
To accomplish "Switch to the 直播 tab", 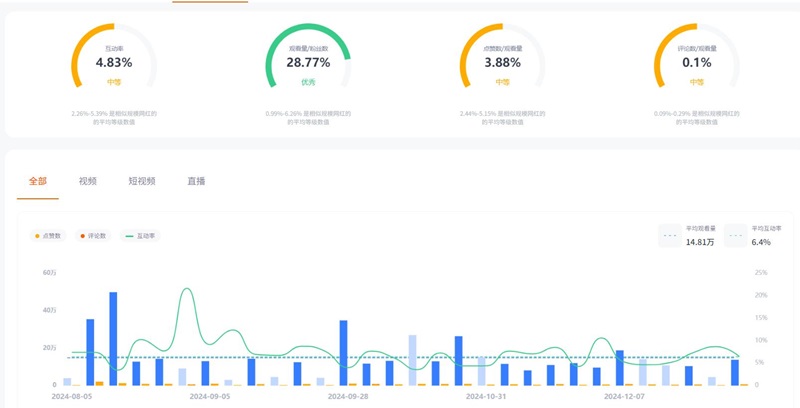I will tap(196, 181).
